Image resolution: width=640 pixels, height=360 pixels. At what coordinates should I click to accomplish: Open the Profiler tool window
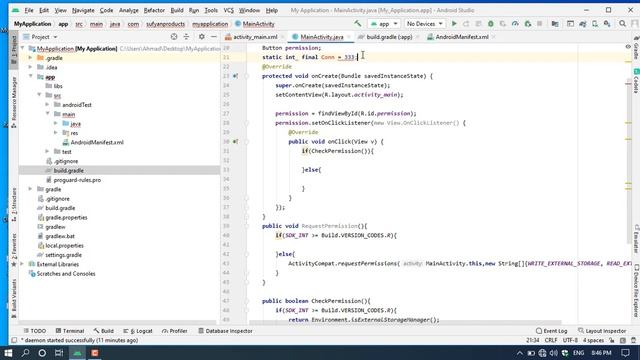(175, 331)
